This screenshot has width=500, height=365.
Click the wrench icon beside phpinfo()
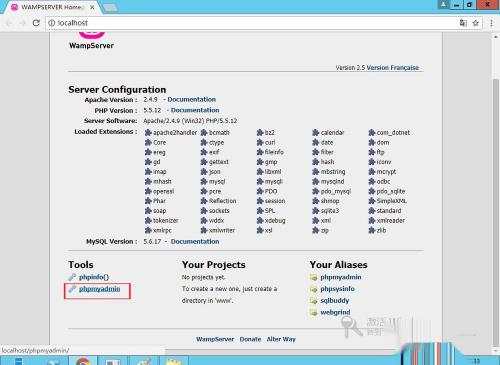72,277
